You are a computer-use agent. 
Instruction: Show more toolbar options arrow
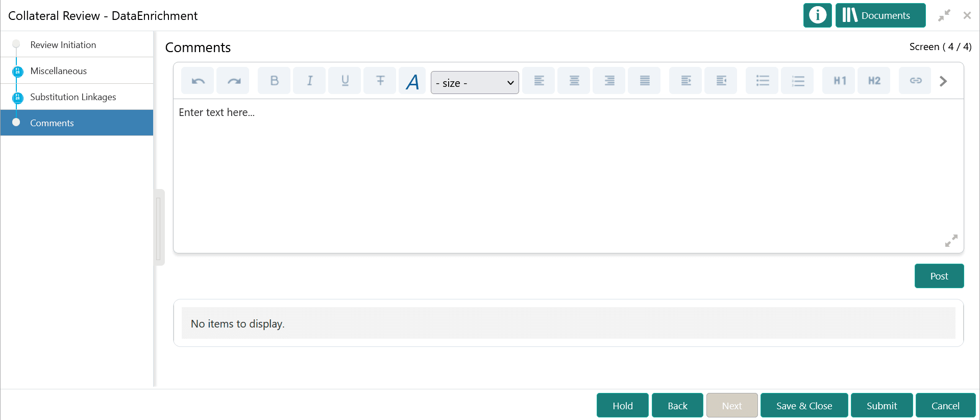pos(943,81)
